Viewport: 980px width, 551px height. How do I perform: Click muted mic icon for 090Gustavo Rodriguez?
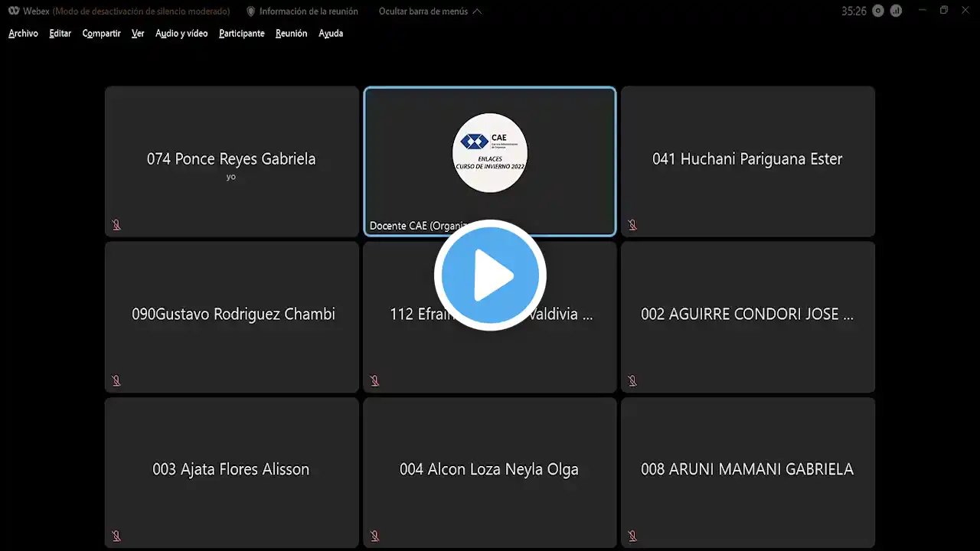(116, 380)
